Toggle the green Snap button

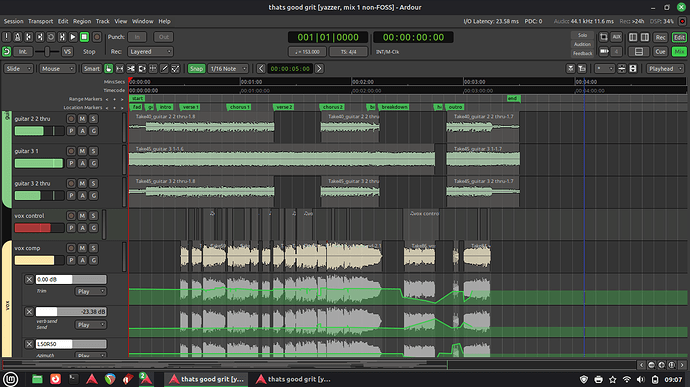coord(196,69)
